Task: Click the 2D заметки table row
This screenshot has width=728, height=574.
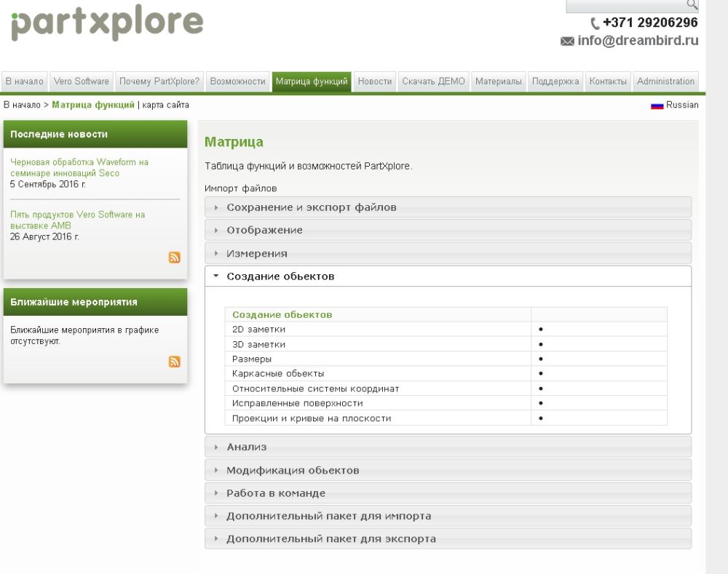Action: coord(446,330)
